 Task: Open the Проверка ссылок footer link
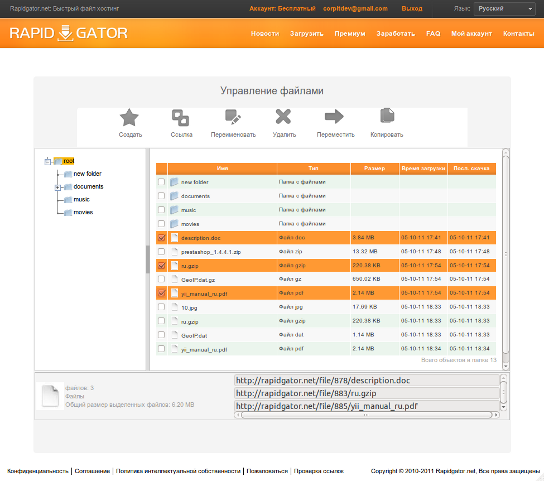(x=318, y=471)
